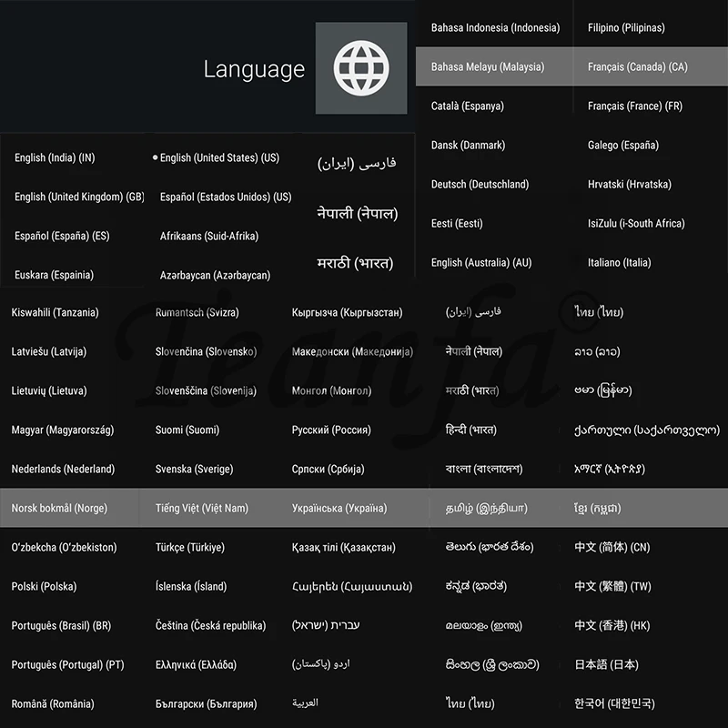
Task: Choose Euskara (Espainia)
Action: click(55, 275)
